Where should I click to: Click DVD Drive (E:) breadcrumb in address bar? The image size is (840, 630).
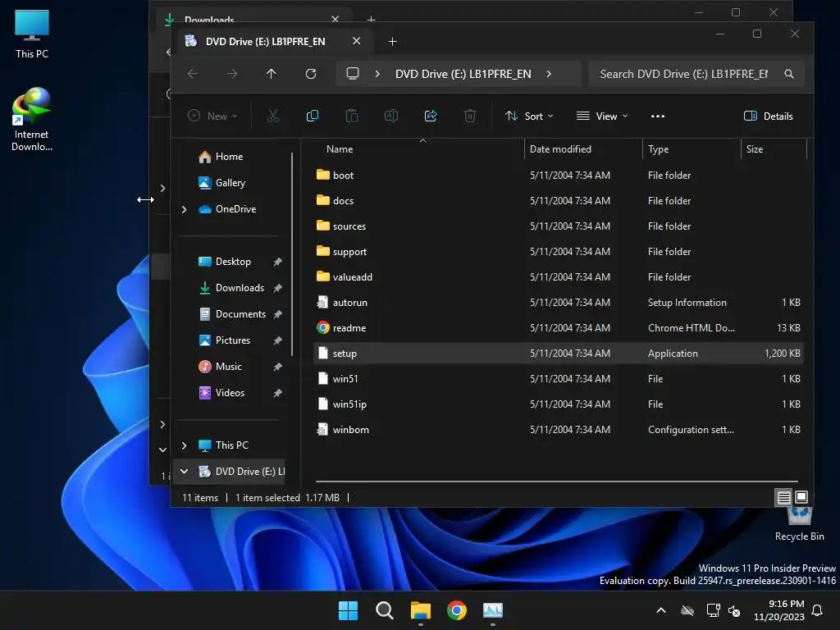click(x=463, y=74)
